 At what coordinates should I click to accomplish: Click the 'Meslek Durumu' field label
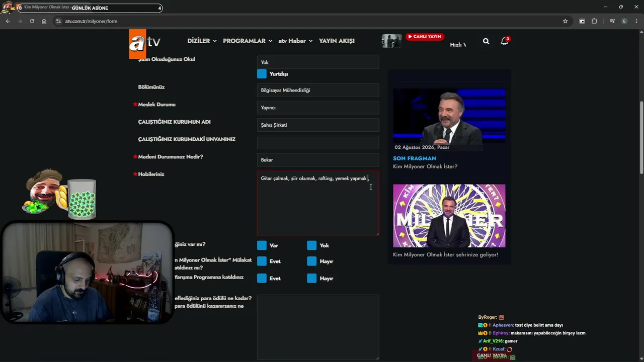[x=157, y=105]
